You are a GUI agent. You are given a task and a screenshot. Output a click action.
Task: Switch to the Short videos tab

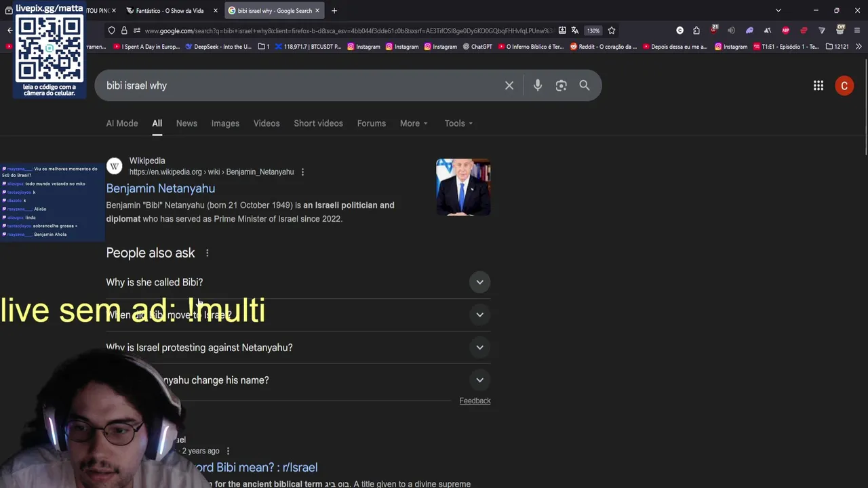(318, 123)
